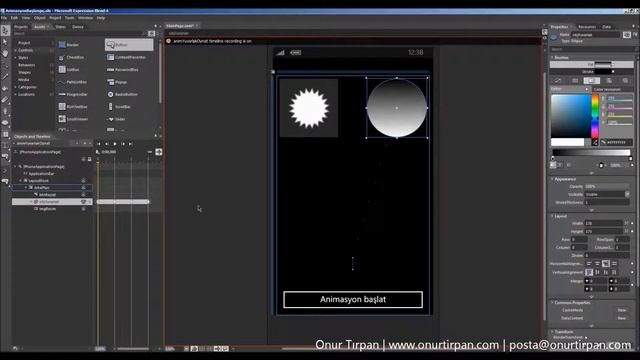The width and height of the screenshot is (640, 360).
Task: Go to the first frame
Action: coord(98,144)
